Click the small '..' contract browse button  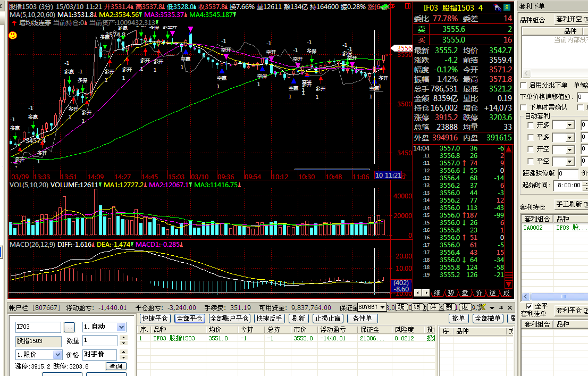click(x=69, y=327)
